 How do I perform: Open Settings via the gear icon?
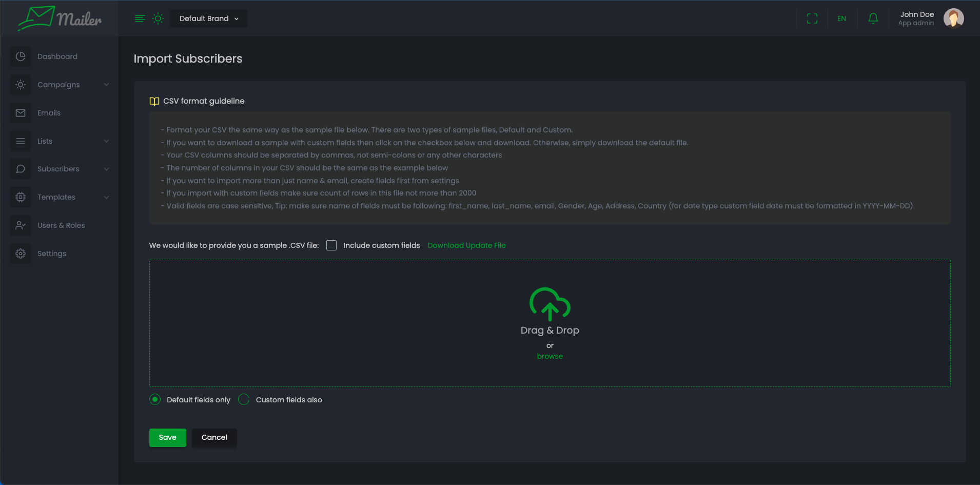point(21,254)
